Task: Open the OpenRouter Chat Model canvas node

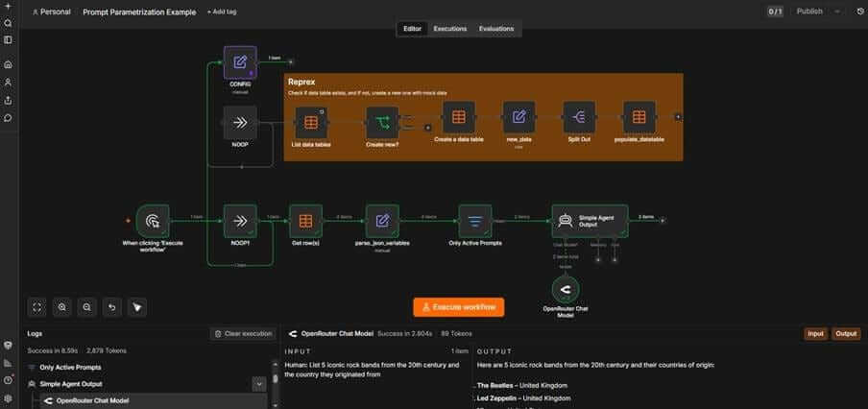Action: coord(566,289)
